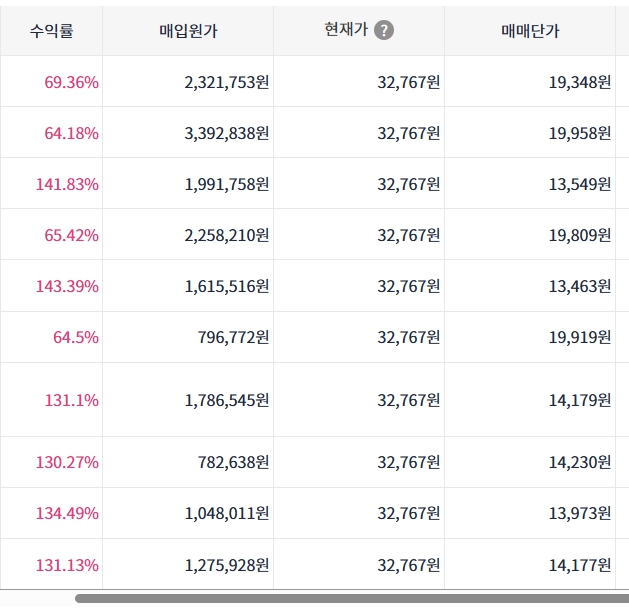Click the 64.5% return rate cell
Screen dimensions: 629x609
click(x=76, y=337)
